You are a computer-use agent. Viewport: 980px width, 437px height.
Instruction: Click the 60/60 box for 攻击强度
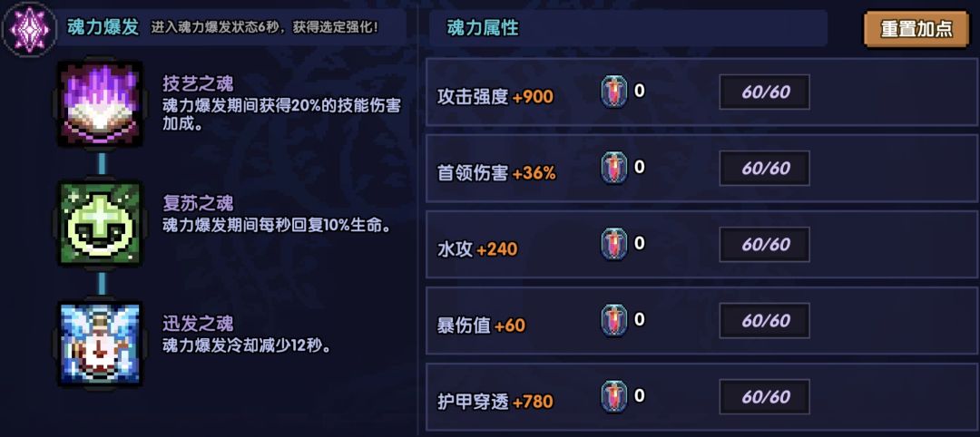[x=765, y=92]
